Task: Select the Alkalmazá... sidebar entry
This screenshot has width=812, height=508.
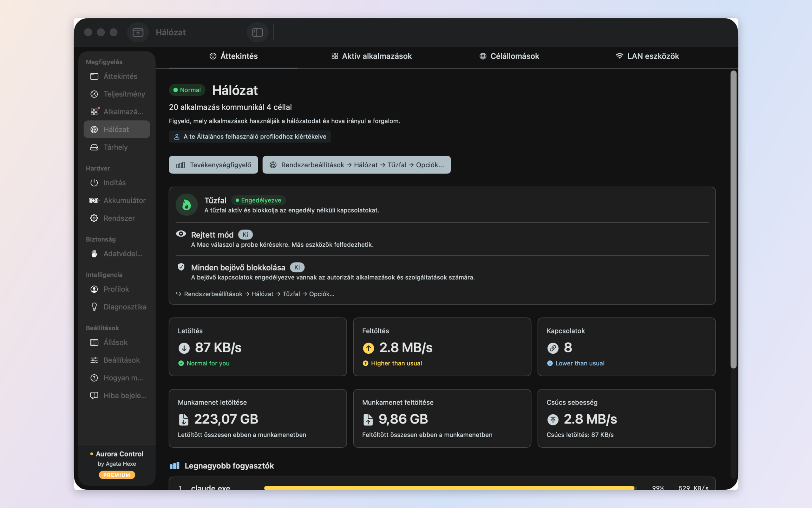Action: tap(117, 111)
